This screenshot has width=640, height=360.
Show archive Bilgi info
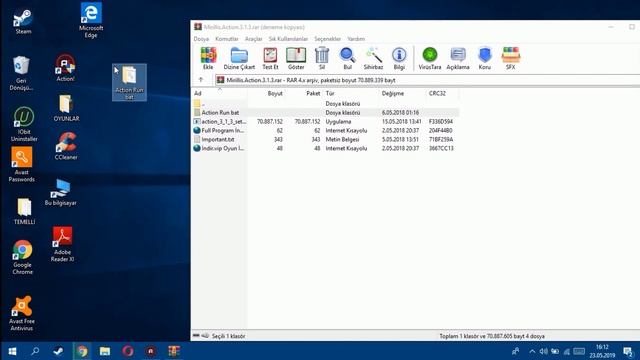[399, 58]
